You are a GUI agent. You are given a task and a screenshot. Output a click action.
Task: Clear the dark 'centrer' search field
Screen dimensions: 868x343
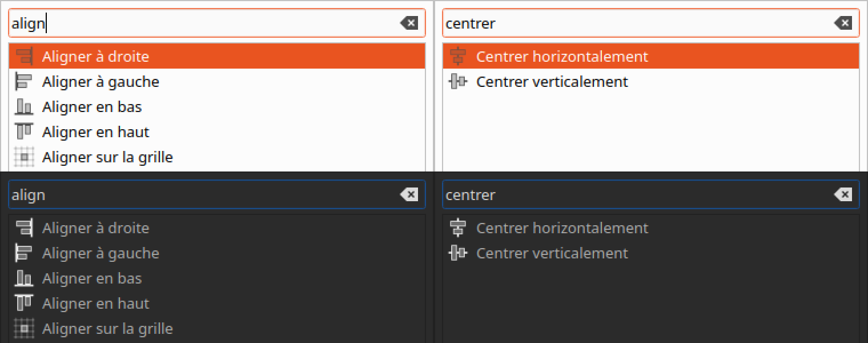click(x=843, y=195)
